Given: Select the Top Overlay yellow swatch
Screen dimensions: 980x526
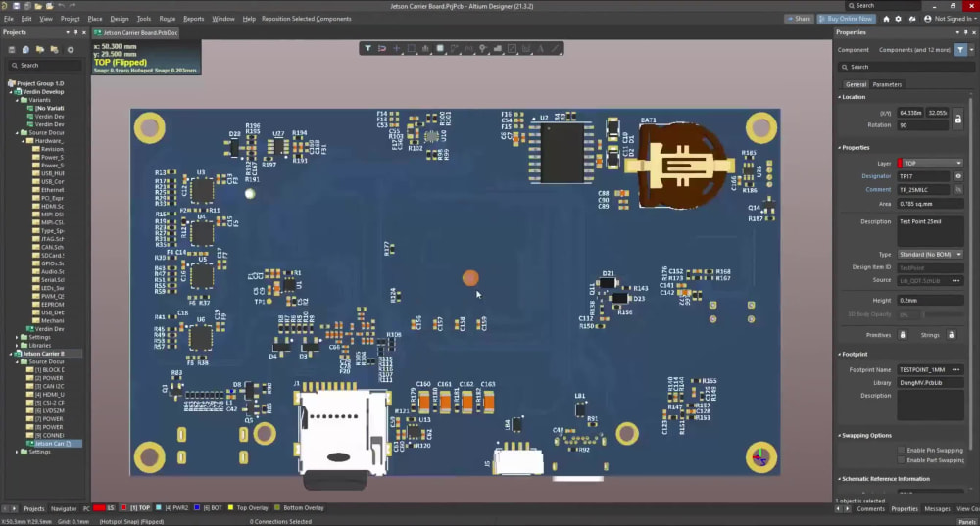Looking at the screenshot, I should pyautogui.click(x=230, y=508).
